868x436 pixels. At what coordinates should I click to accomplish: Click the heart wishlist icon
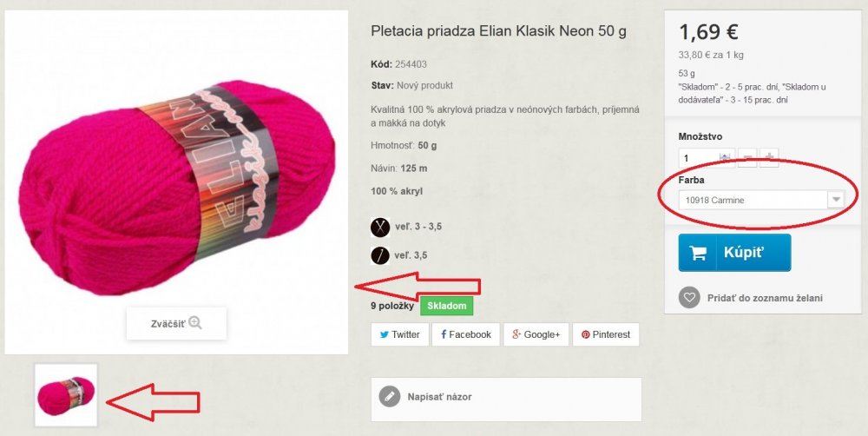tap(689, 298)
